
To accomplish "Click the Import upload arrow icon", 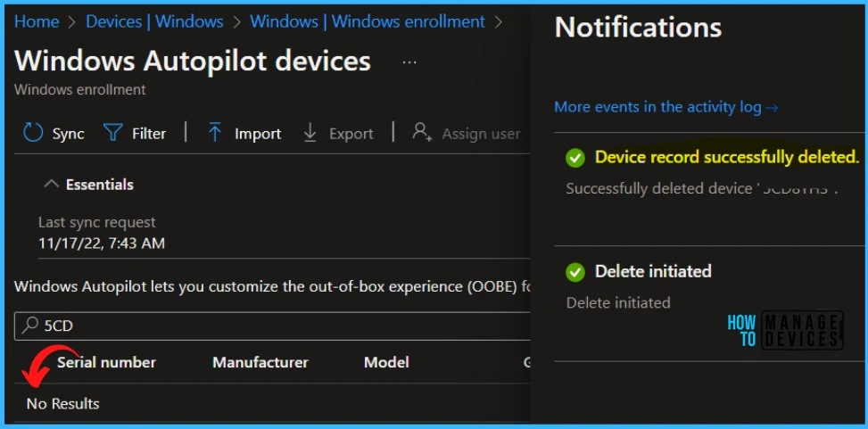I will pos(215,133).
